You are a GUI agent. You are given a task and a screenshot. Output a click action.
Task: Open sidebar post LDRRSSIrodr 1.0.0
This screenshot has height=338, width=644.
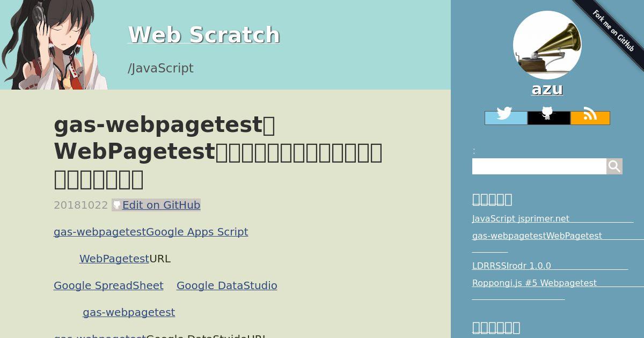[x=550, y=266]
